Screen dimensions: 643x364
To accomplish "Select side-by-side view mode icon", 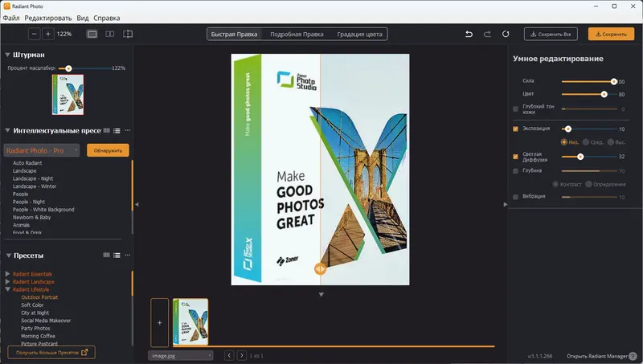I will (x=110, y=34).
